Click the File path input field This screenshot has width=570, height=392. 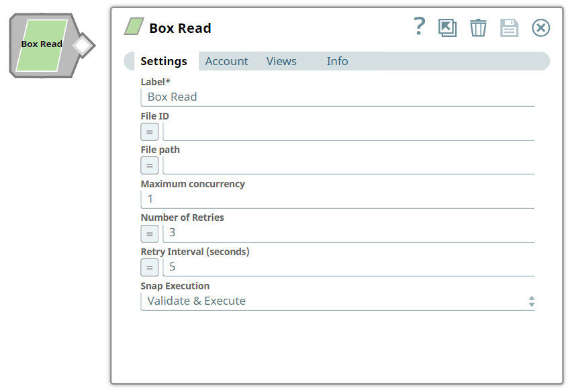click(x=348, y=165)
